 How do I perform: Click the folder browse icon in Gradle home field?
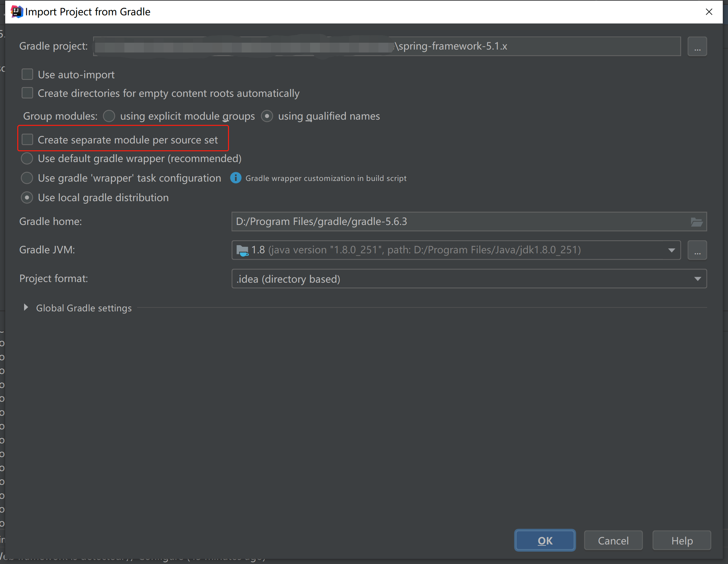click(x=696, y=222)
